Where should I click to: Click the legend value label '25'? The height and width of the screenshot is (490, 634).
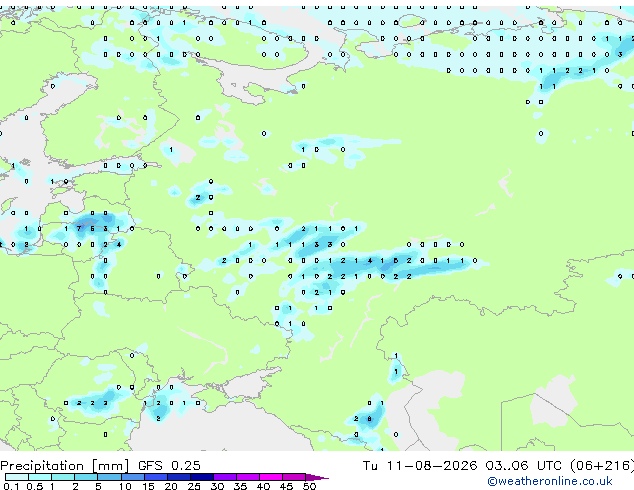tap(194, 486)
